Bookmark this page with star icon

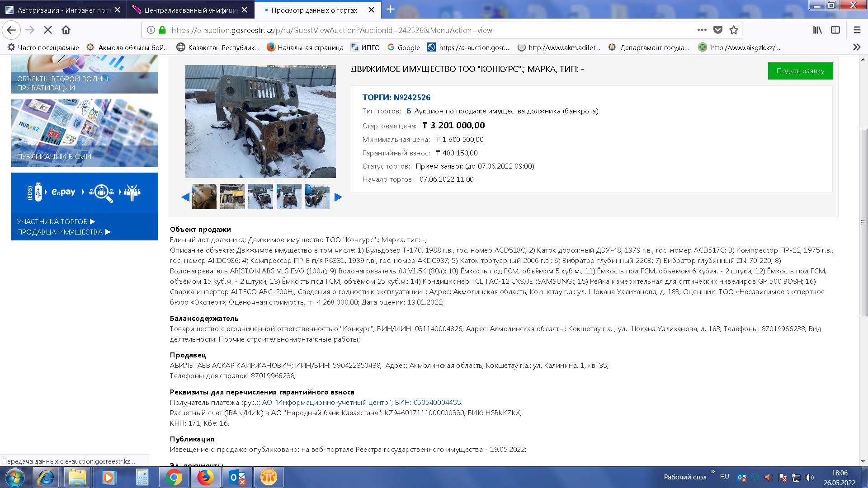pyautogui.click(x=734, y=30)
